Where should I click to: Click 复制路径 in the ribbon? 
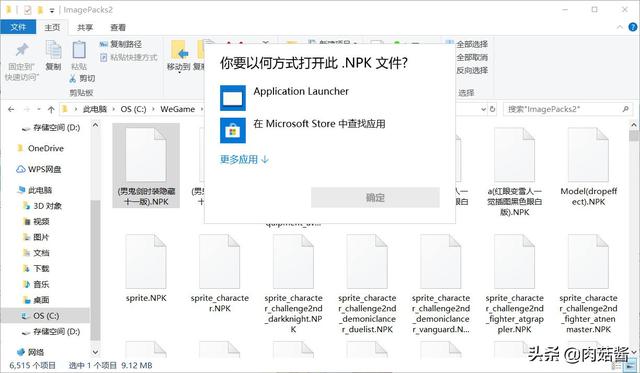pyautogui.click(x=121, y=44)
